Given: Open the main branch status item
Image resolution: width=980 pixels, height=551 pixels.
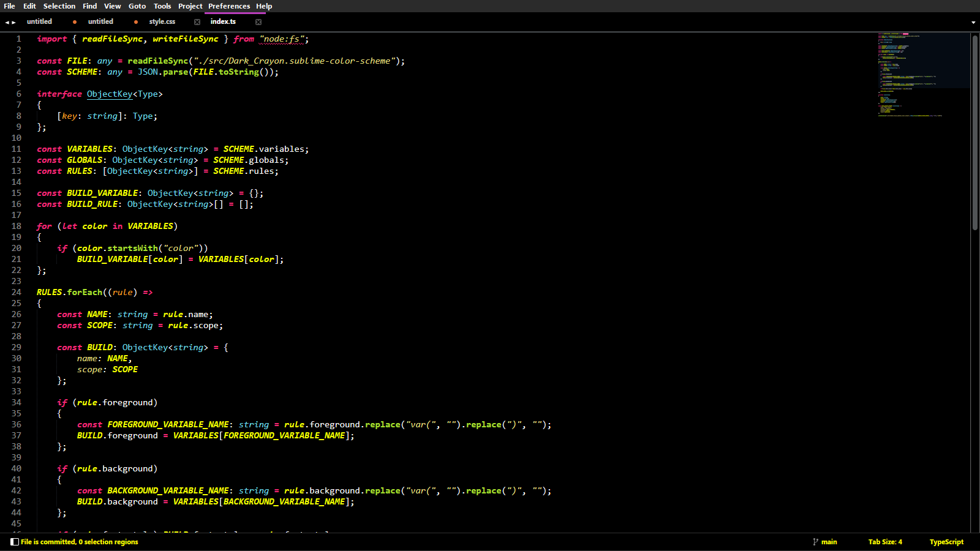Looking at the screenshot, I should pyautogui.click(x=829, y=542).
